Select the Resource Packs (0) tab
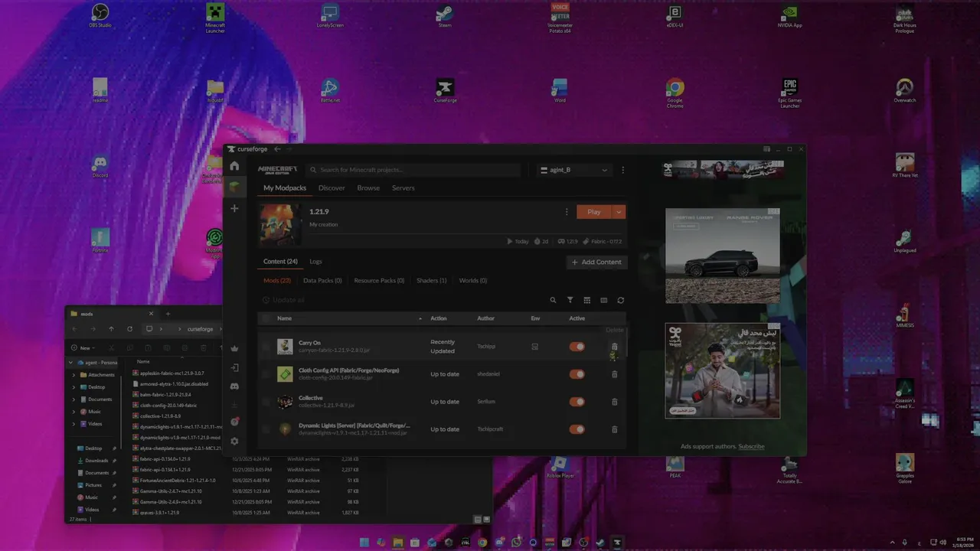 [x=379, y=281]
